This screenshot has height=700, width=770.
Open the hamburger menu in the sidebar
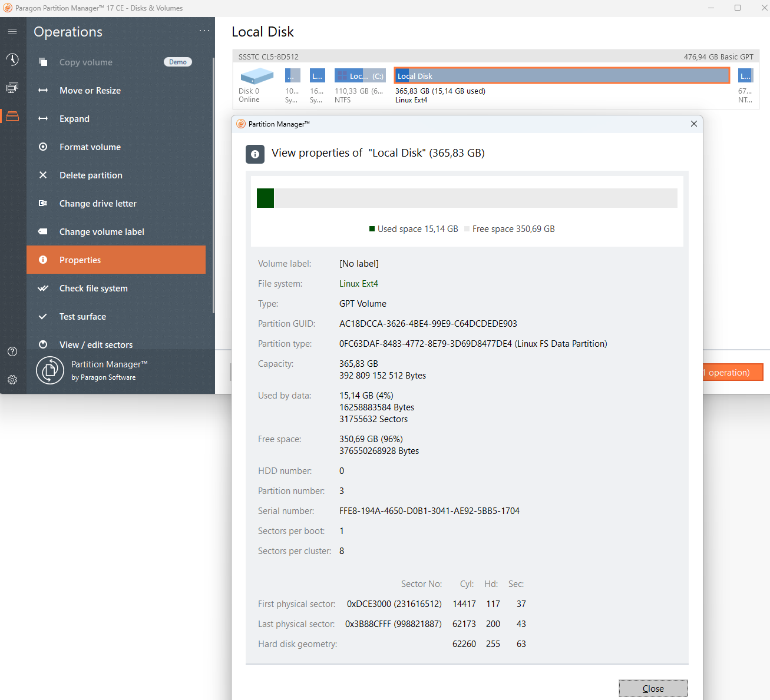tap(12, 31)
